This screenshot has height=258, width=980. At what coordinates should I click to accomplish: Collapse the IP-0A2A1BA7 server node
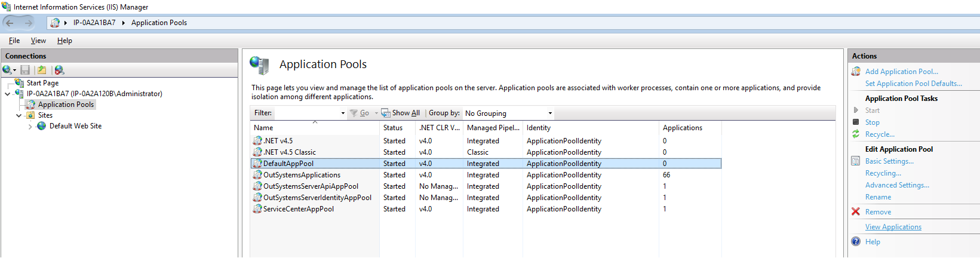[x=7, y=94]
